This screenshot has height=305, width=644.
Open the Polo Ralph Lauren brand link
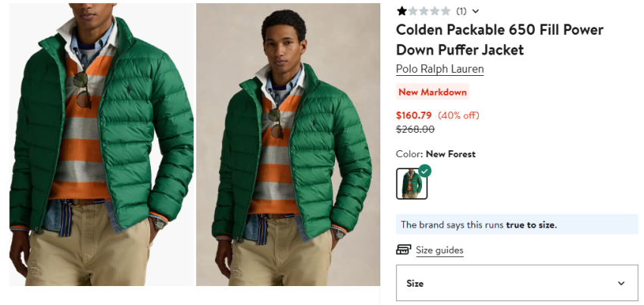pos(439,69)
